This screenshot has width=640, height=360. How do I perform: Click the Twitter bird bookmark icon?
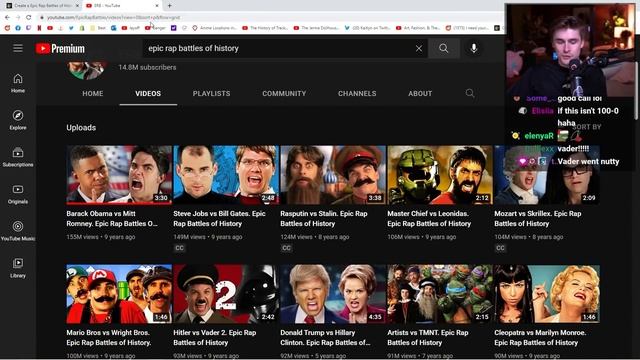tap(71, 28)
